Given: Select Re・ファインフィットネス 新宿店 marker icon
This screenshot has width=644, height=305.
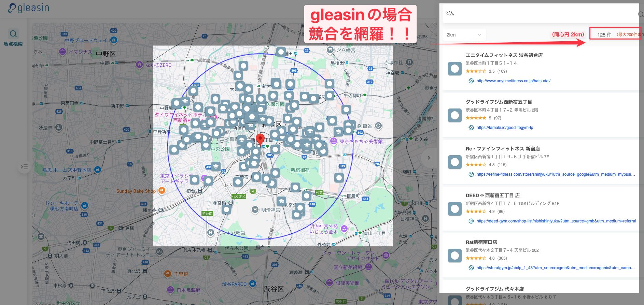Looking at the screenshot, I should [x=455, y=162].
